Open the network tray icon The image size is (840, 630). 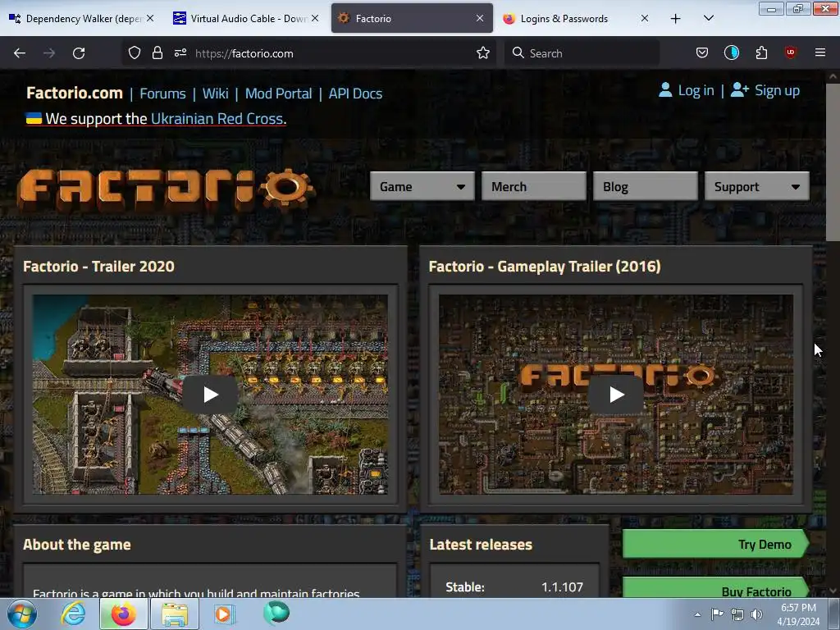click(x=737, y=614)
